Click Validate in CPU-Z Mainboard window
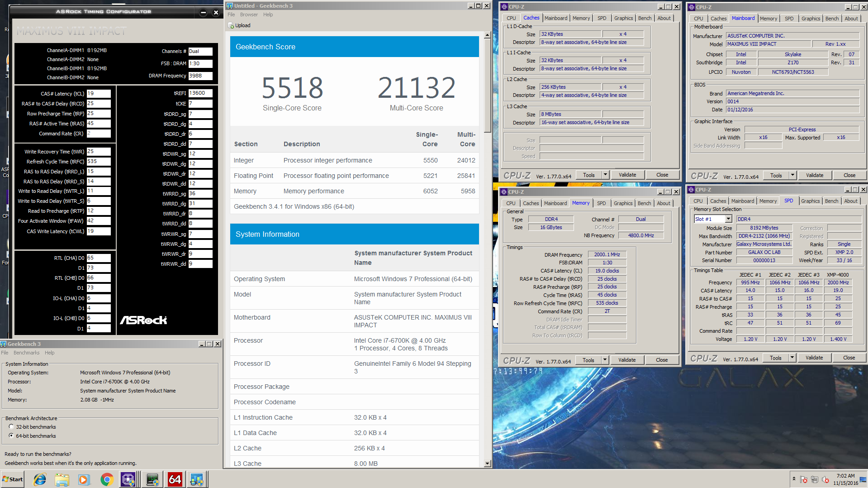Viewport: 868px width, 488px height. coord(815,175)
